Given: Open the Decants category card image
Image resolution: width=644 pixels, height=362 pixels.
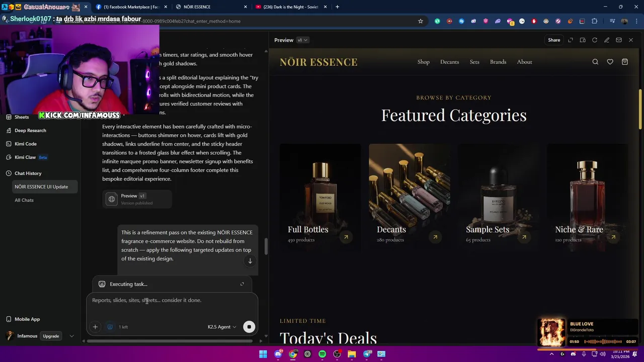Looking at the screenshot, I should tap(410, 197).
